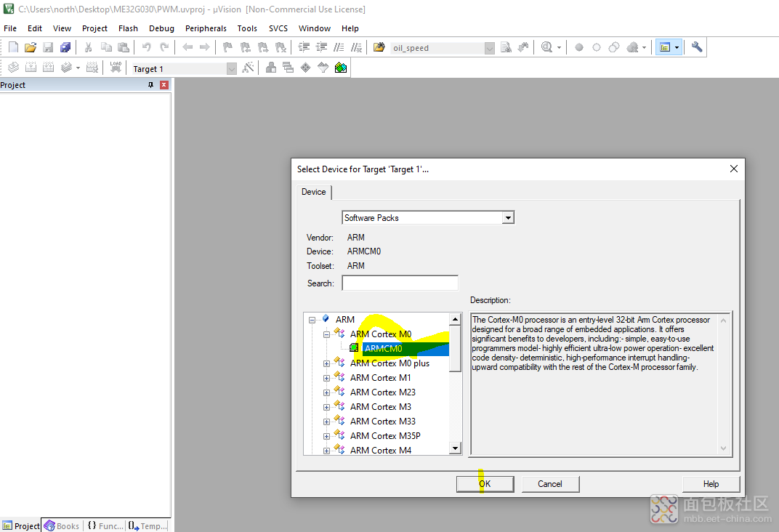Collapse the ARM vendor tree node
The width and height of the screenshot is (779, 532).
[312, 320]
